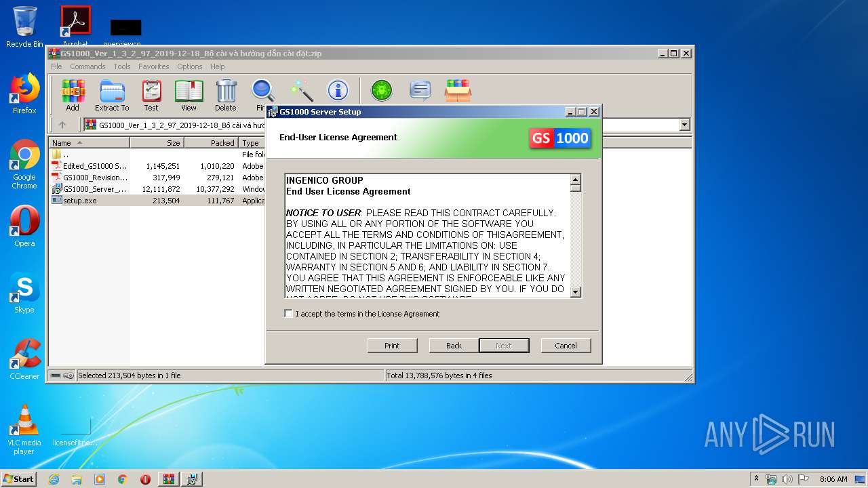
Task: Select the setup.exe file row
Action: coord(157,201)
